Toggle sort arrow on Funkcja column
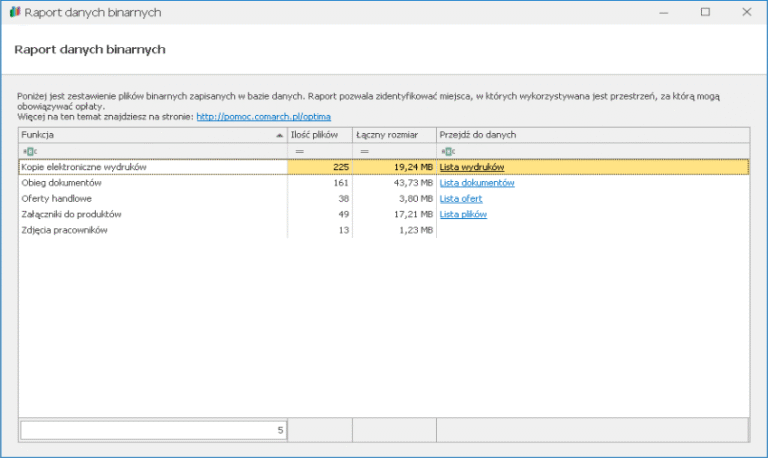This screenshot has height=458, width=768. 279,135
